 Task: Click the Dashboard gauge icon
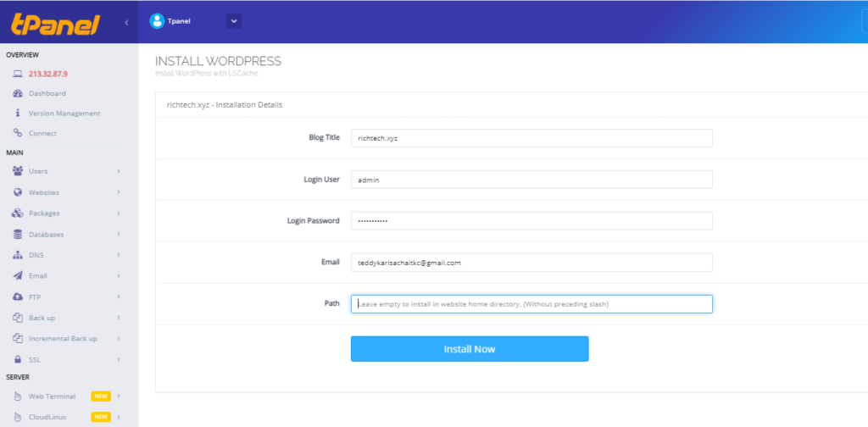(x=17, y=93)
